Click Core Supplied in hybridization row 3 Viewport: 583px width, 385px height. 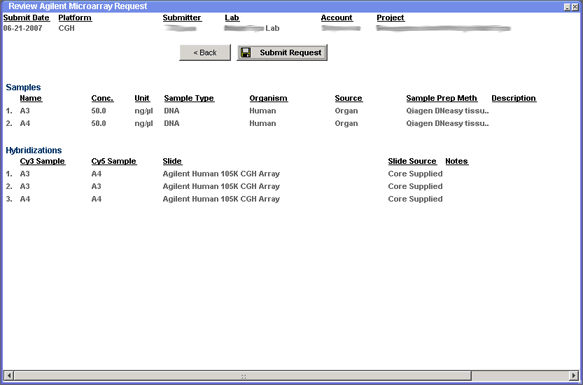click(415, 199)
